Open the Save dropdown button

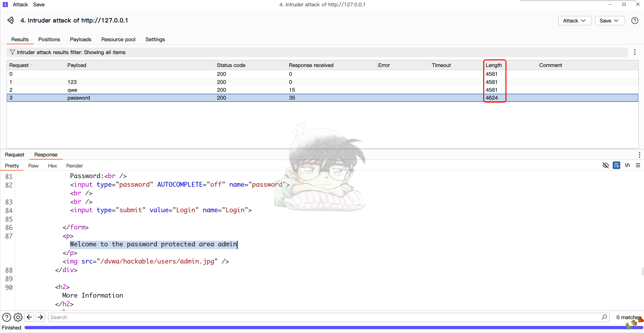tap(610, 21)
